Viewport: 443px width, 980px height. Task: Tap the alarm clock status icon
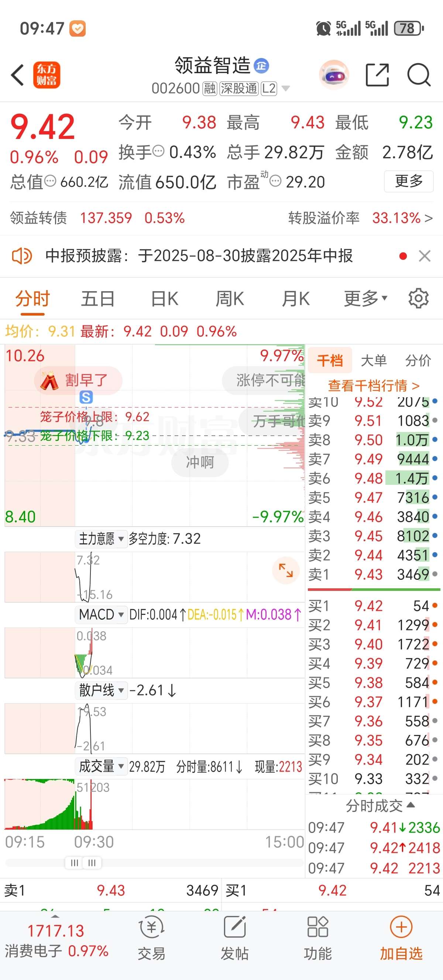tap(323, 28)
